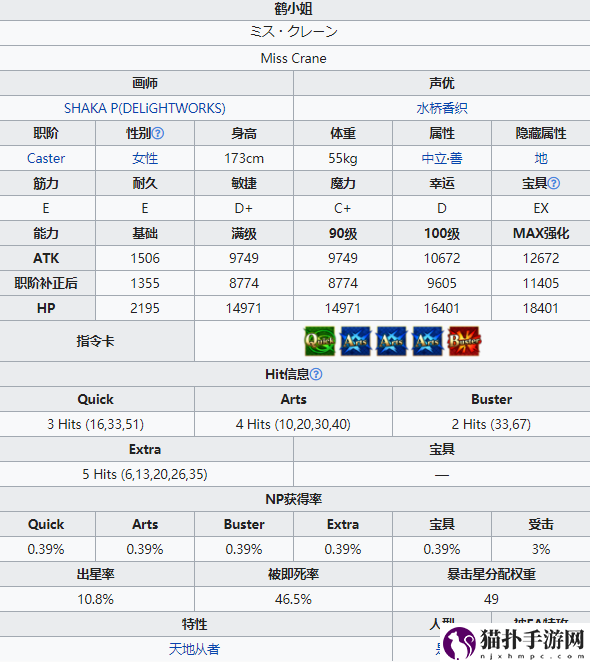The width and height of the screenshot is (590, 662).
Task: Click the MAX强化 ATK value 12672
Action: click(541, 258)
